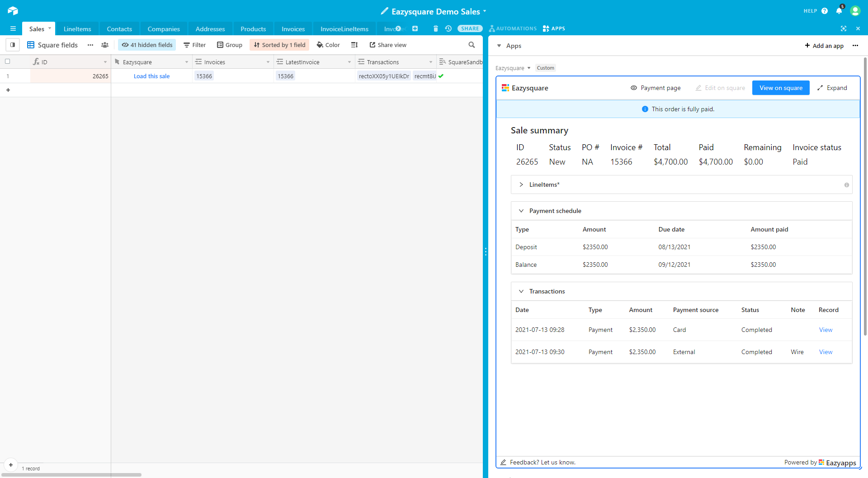
Task: Switch to the Addresses tab
Action: (x=210, y=29)
